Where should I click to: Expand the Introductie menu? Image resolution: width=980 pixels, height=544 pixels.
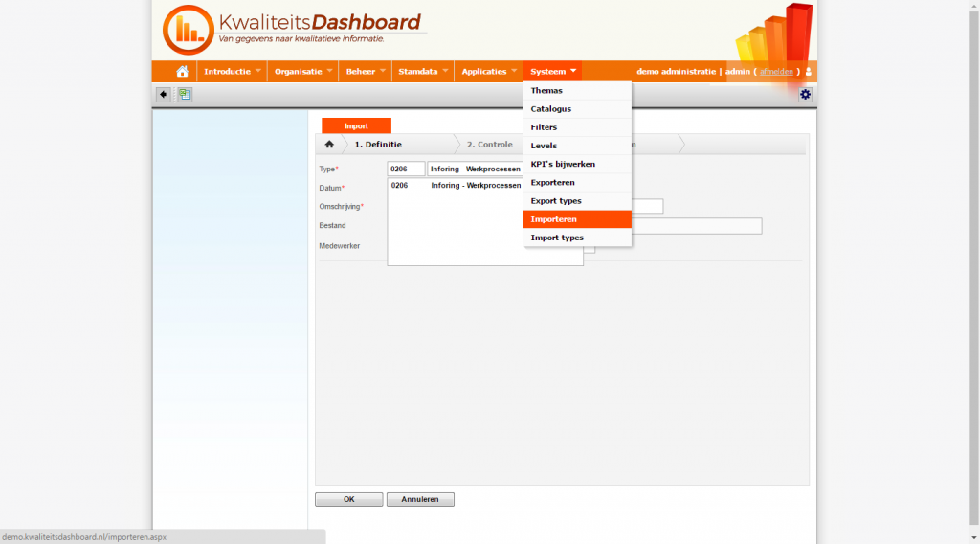[x=232, y=72]
